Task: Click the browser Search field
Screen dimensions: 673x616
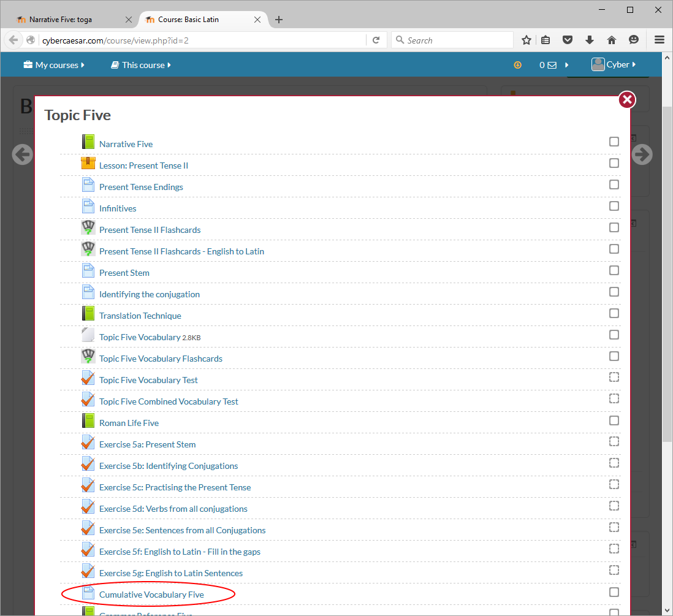Action: point(452,40)
